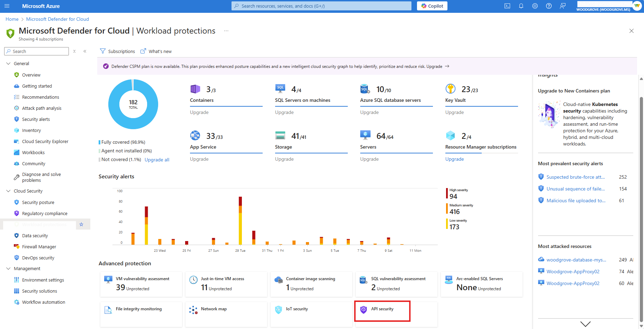Open Subscriptions filter

pos(118,51)
